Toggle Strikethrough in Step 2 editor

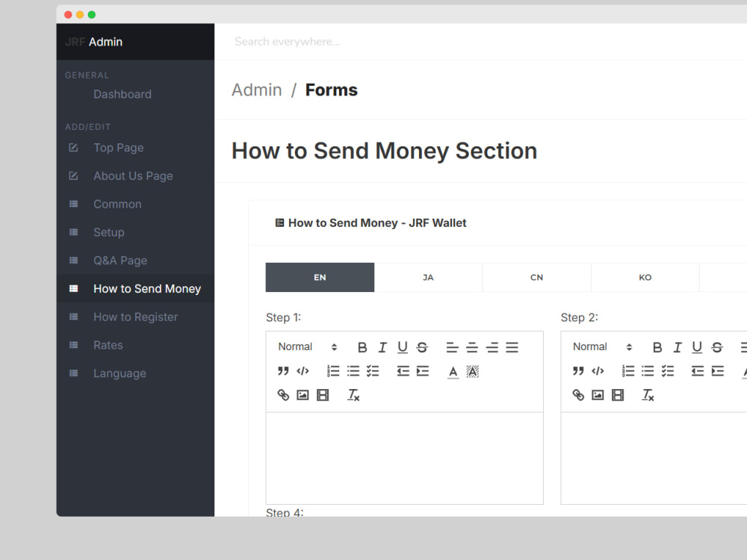pos(717,347)
